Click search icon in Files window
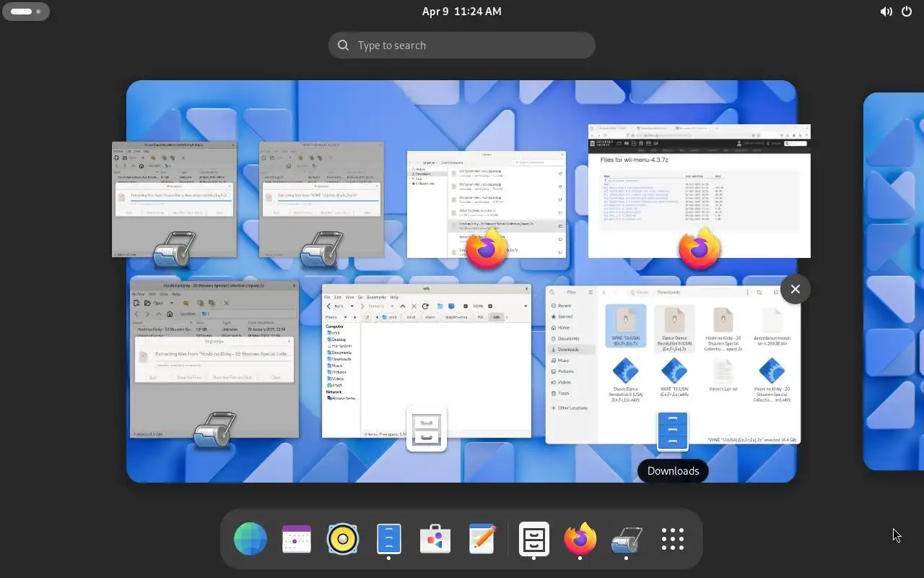The width and height of the screenshot is (924, 578). pyautogui.click(x=552, y=292)
